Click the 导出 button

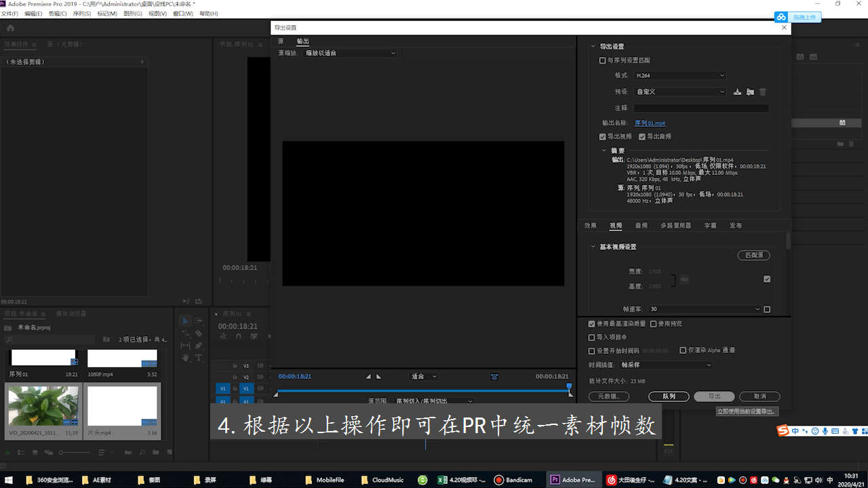click(714, 396)
